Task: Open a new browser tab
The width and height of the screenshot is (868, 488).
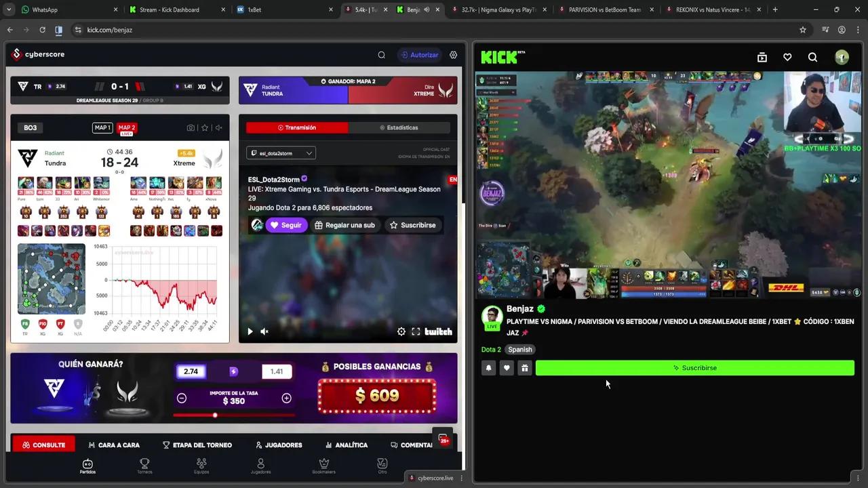Action: (775, 9)
